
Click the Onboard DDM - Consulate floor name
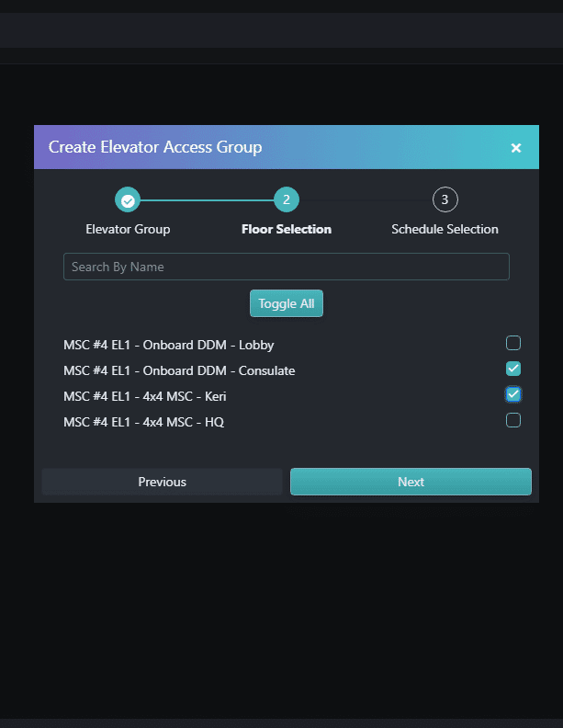[179, 370]
